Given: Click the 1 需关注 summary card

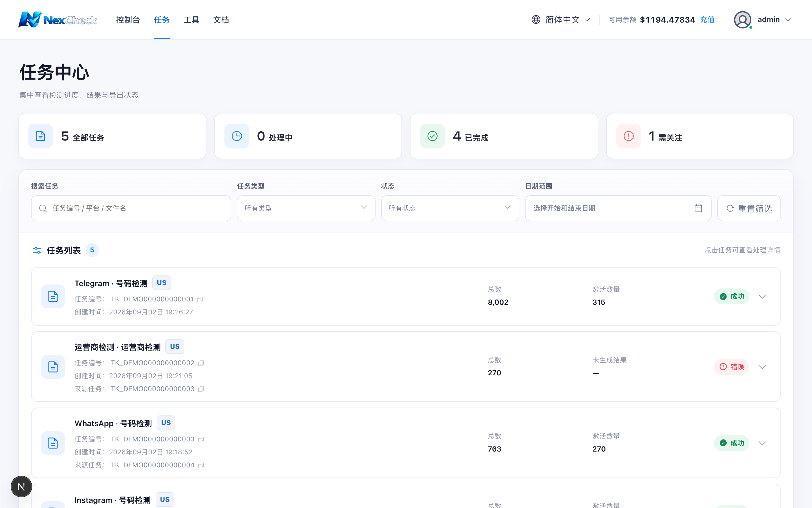Looking at the screenshot, I should point(700,136).
